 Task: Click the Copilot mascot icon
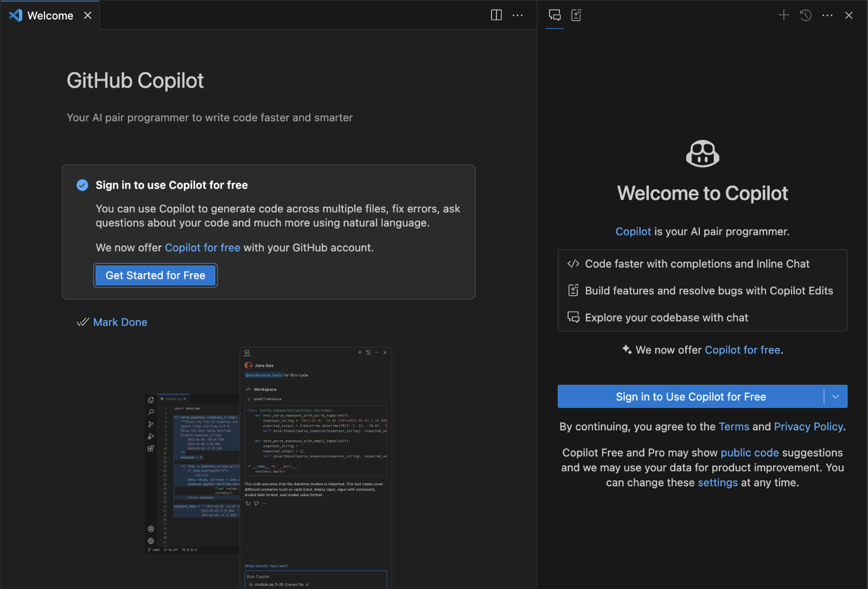coord(702,153)
